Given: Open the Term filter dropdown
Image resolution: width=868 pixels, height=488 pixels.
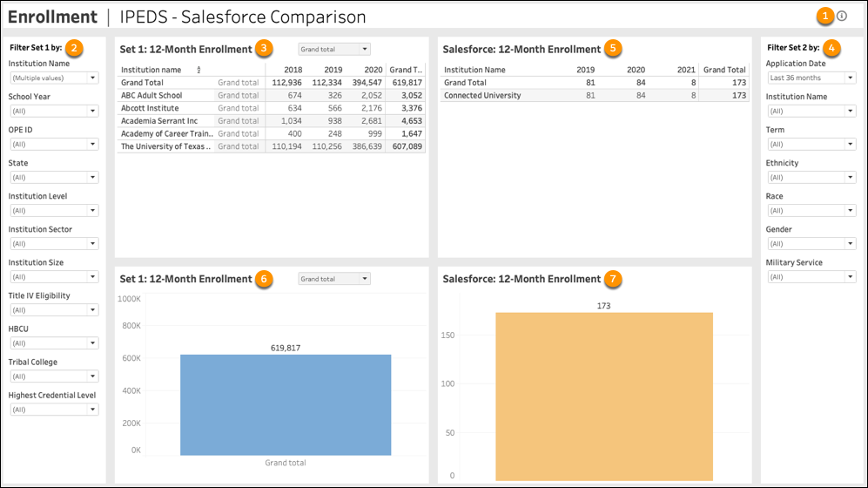Looking at the screenshot, I should tap(811, 145).
